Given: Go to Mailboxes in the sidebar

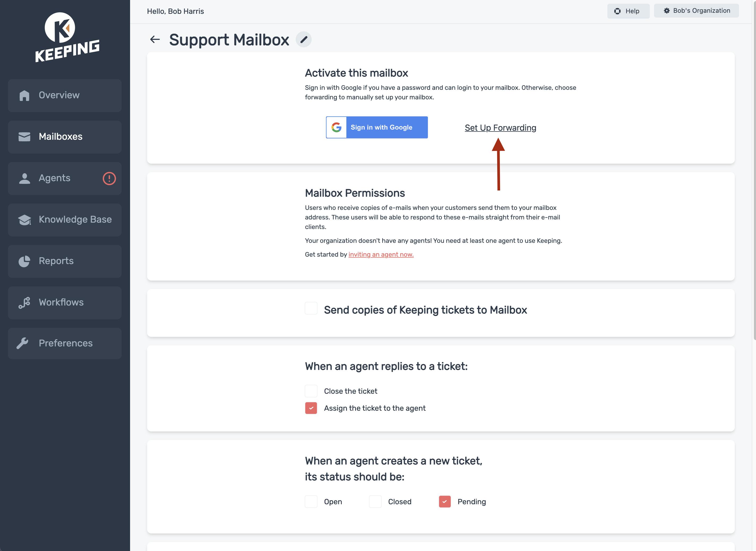Looking at the screenshot, I should 65,137.
